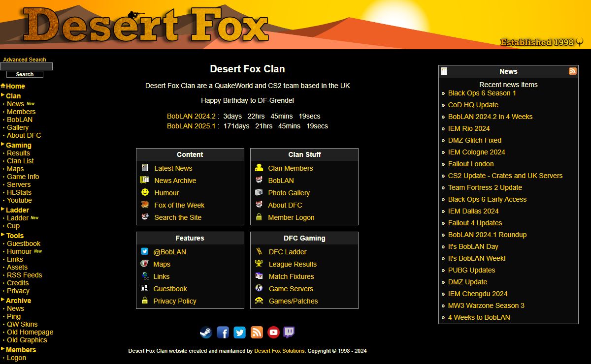591x364 pixels.
Task: Click the purple Twitch icon in the footer
Action: click(289, 333)
